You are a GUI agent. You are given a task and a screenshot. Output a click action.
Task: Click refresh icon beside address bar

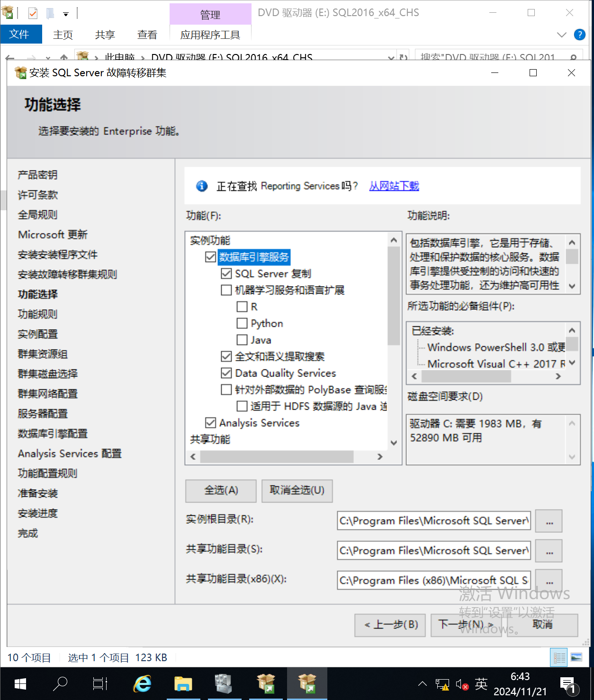tap(404, 57)
